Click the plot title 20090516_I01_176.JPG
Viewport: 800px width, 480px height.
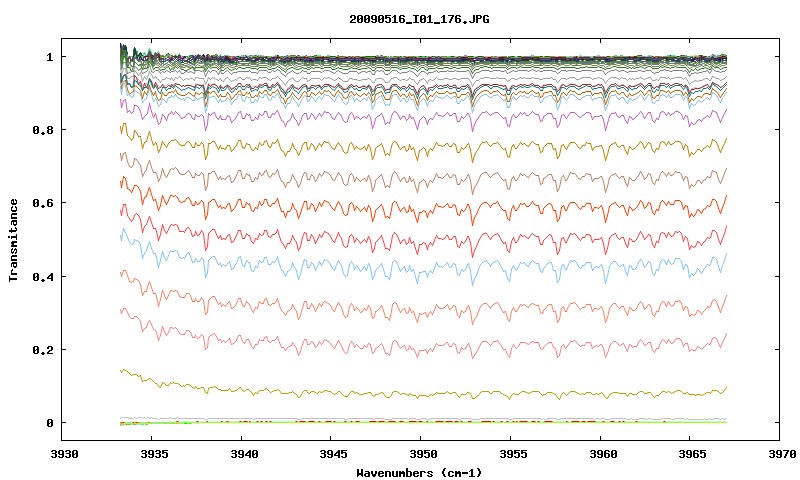click(x=419, y=19)
